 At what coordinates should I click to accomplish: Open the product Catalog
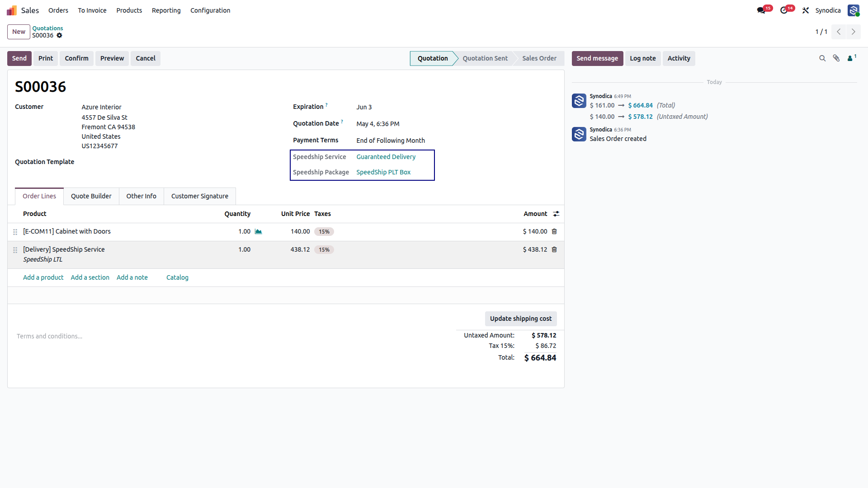click(177, 277)
